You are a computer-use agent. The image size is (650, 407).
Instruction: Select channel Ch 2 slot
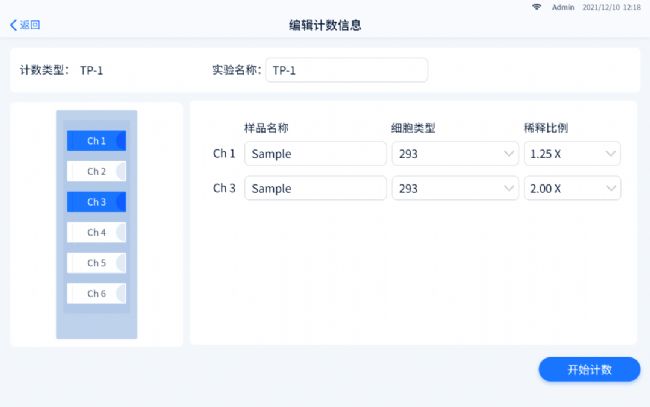pos(96,171)
